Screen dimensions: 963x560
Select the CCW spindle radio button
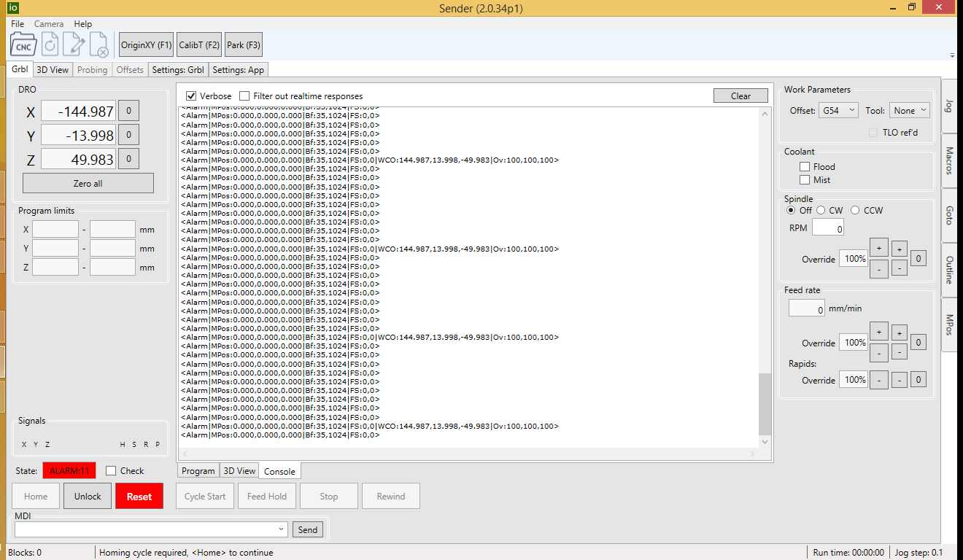pyautogui.click(x=855, y=211)
